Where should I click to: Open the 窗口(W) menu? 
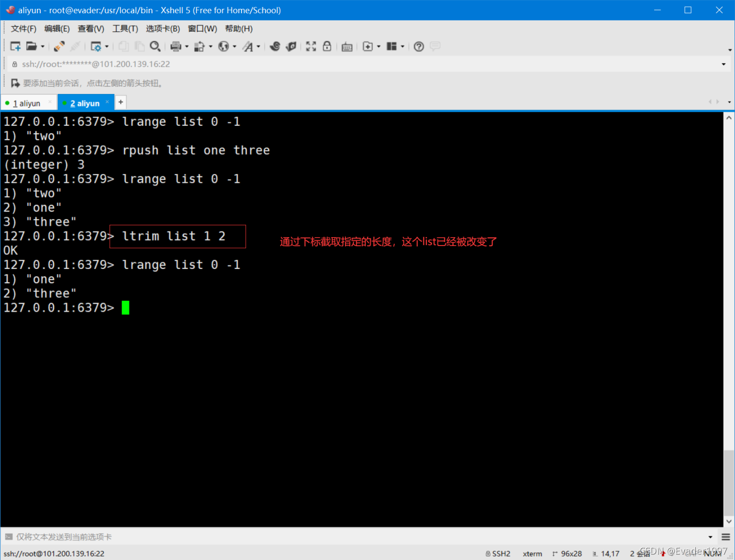(x=202, y=29)
